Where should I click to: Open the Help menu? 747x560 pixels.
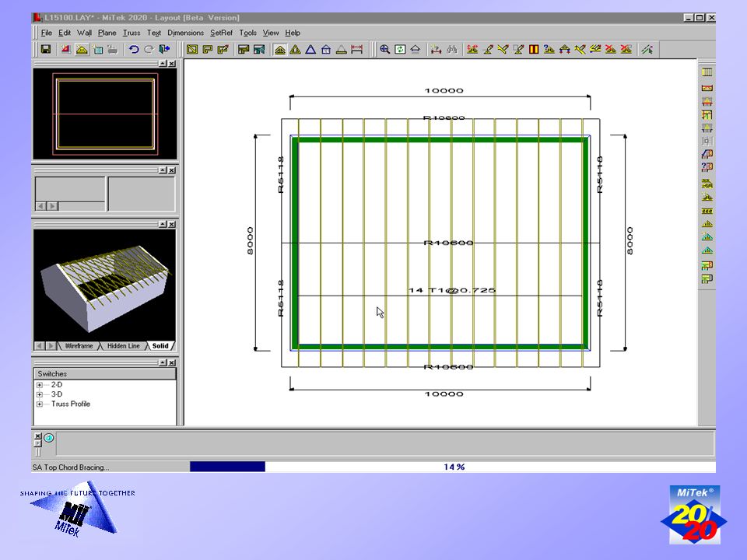[x=293, y=33]
